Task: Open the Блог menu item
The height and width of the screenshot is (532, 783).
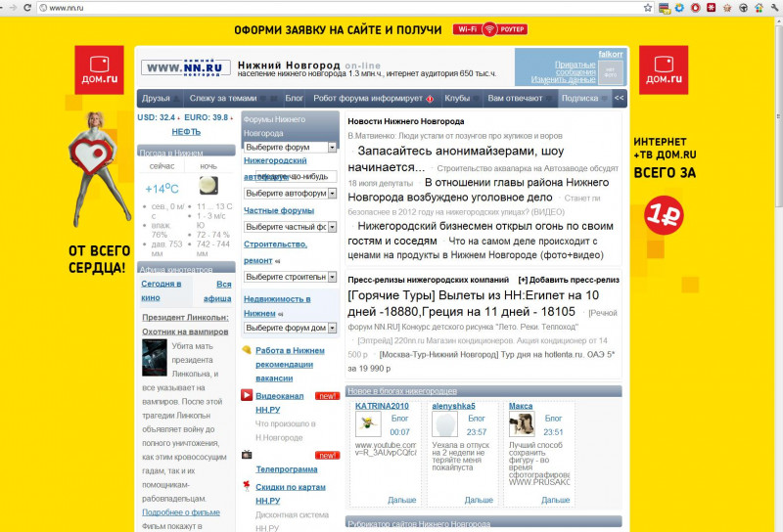Action: pyautogui.click(x=295, y=99)
